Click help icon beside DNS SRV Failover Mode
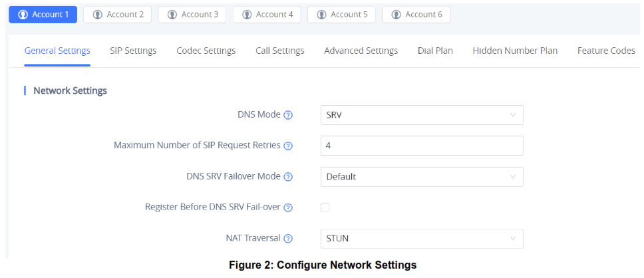This screenshot has height=278, width=644. click(x=288, y=177)
